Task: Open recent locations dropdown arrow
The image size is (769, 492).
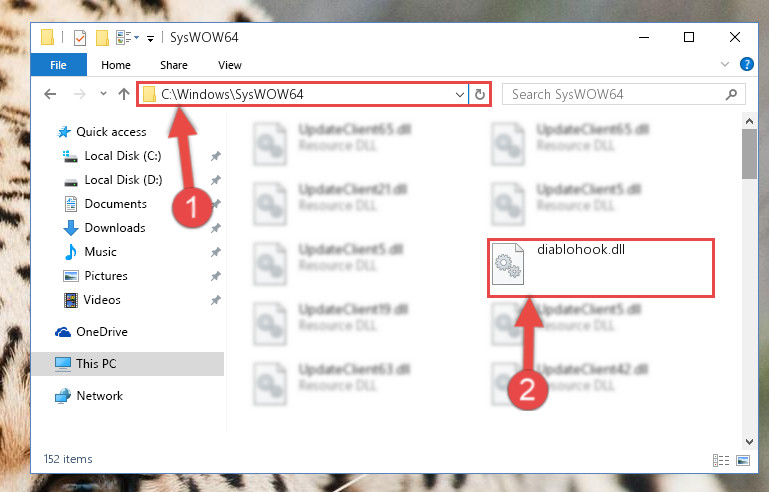Action: pos(103,94)
